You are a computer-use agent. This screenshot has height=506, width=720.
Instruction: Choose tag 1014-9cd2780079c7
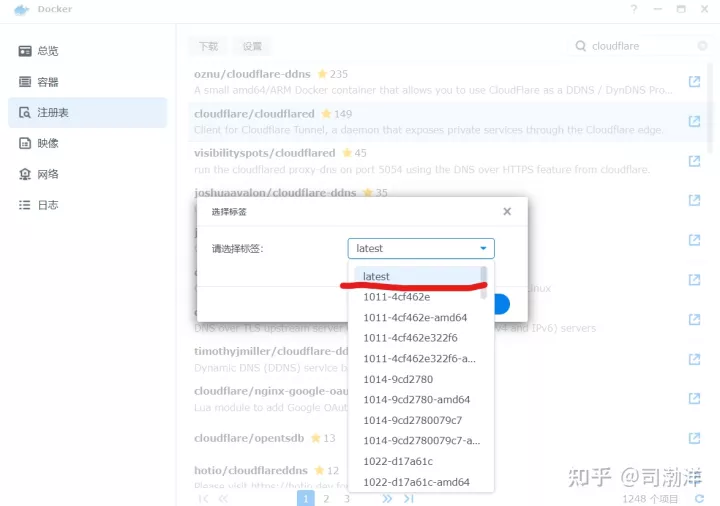click(x=417, y=420)
